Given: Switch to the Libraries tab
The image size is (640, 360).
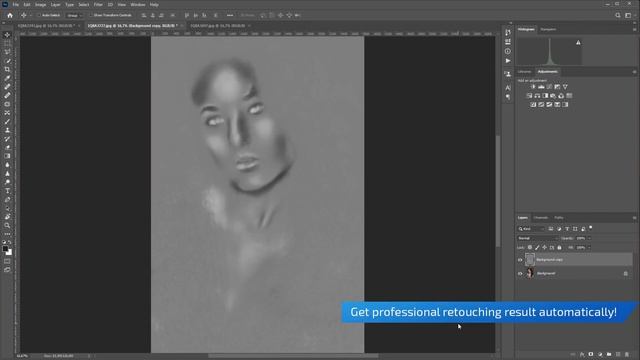Looking at the screenshot, I should click(525, 72).
